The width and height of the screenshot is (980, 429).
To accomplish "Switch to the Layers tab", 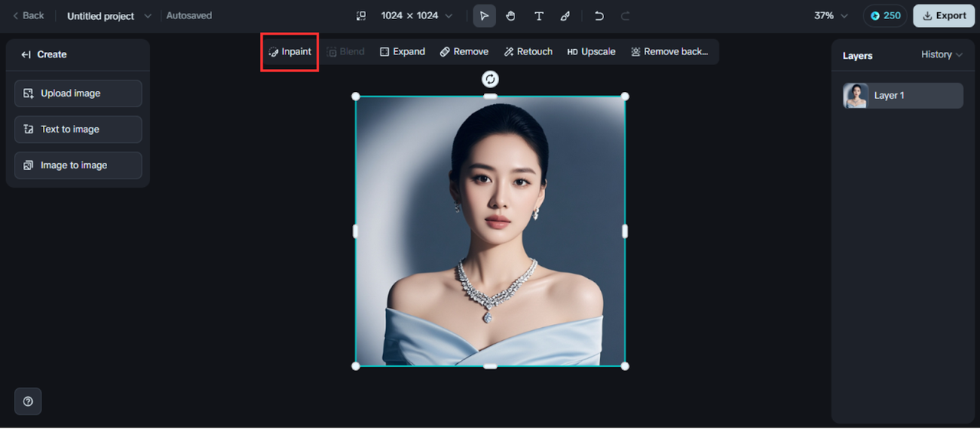I will click(857, 56).
